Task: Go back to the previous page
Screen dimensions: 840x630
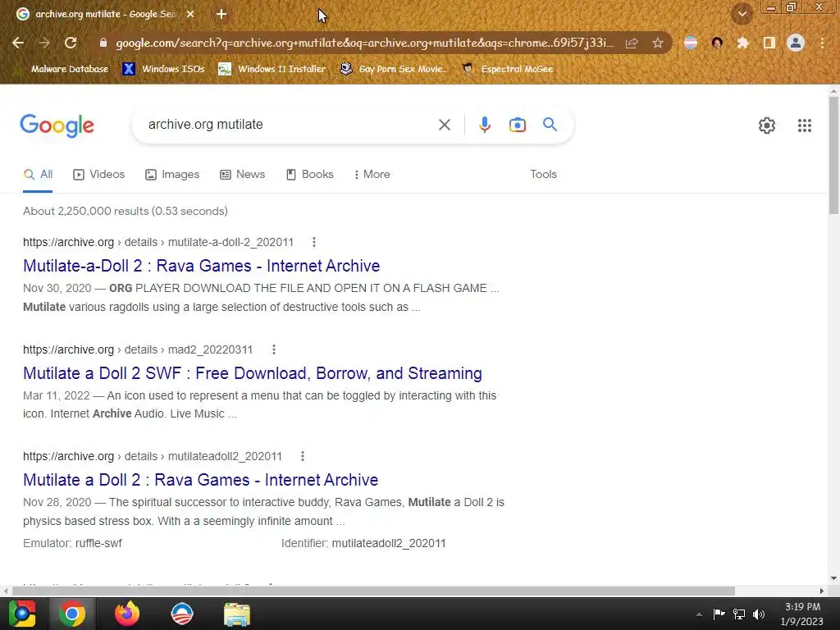Action: pyautogui.click(x=18, y=43)
